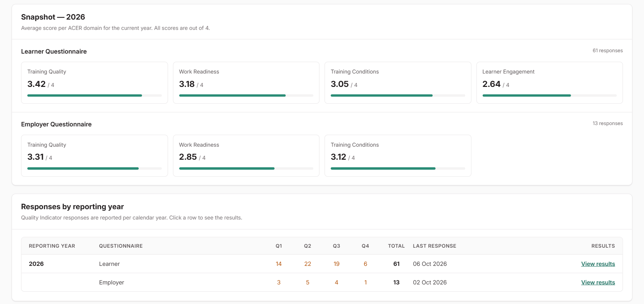This screenshot has height=304, width=644.
Task: Select the Employer Work Readiness 2.85 card
Action: [246, 156]
